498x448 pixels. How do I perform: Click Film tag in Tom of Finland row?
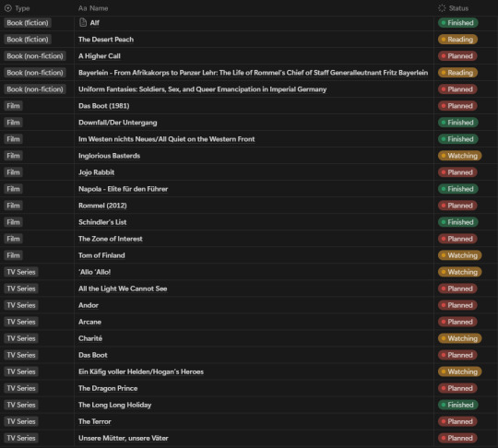point(13,255)
